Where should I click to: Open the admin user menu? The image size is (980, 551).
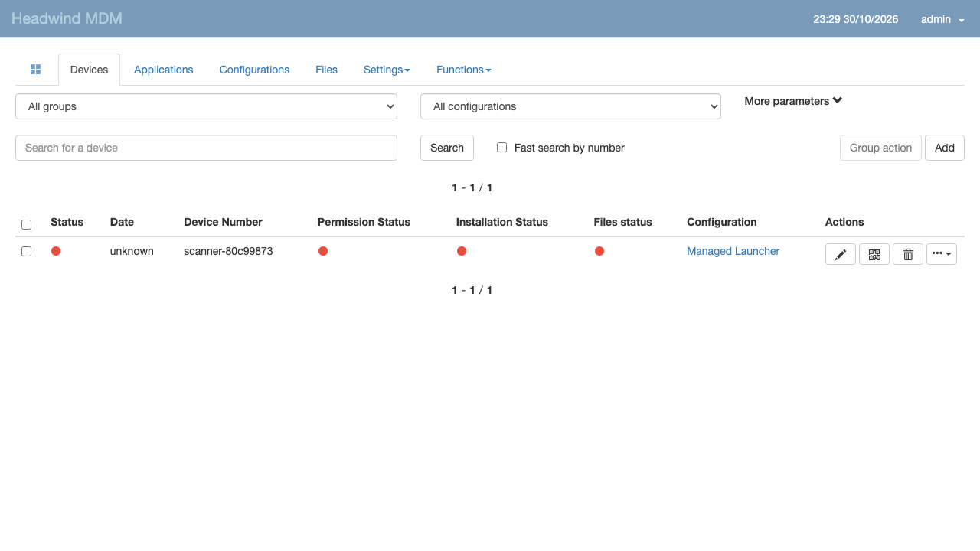pyautogui.click(x=942, y=19)
